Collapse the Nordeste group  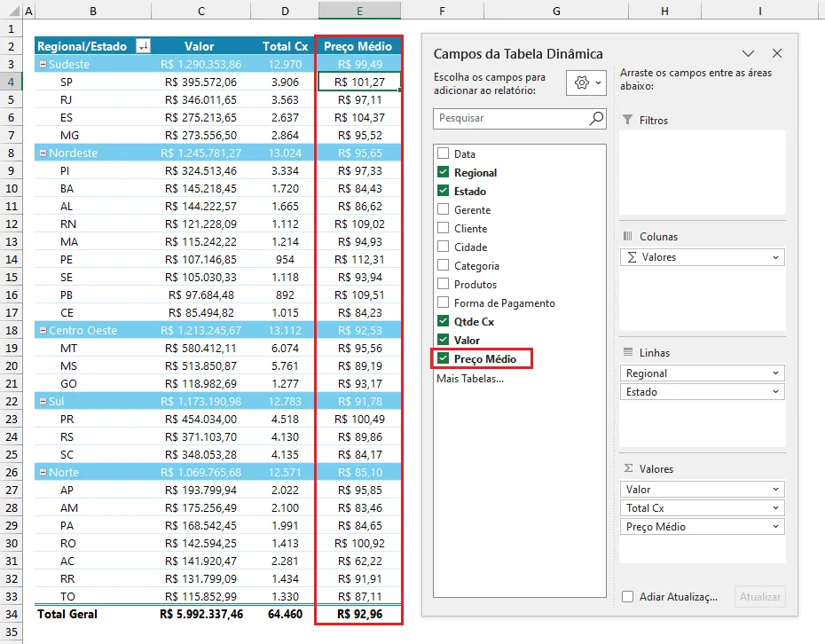coord(43,153)
